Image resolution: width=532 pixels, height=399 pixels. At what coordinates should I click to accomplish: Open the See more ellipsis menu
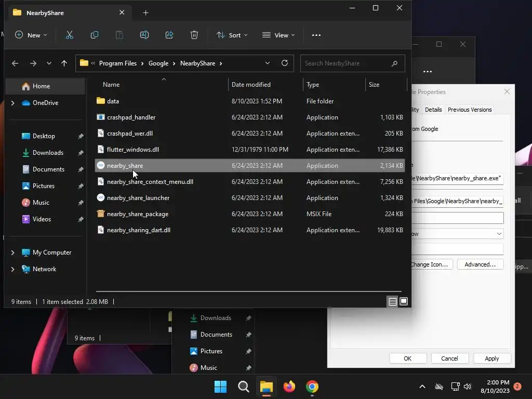(316, 35)
